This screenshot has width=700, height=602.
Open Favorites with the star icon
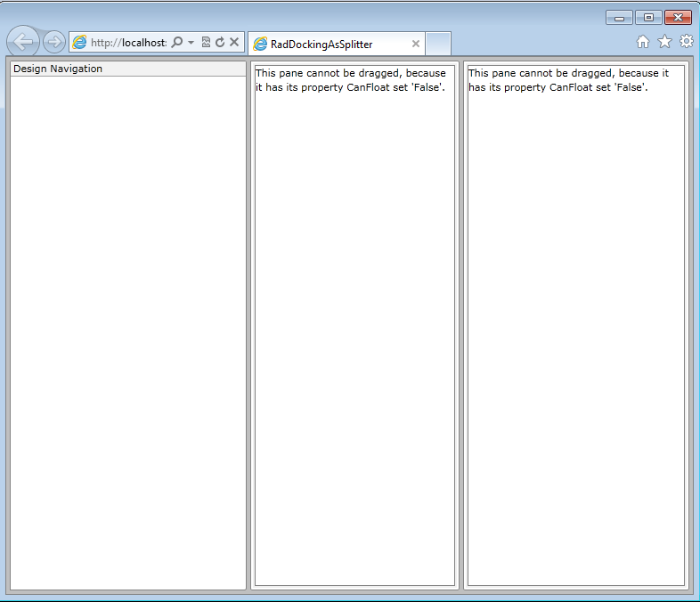point(664,42)
